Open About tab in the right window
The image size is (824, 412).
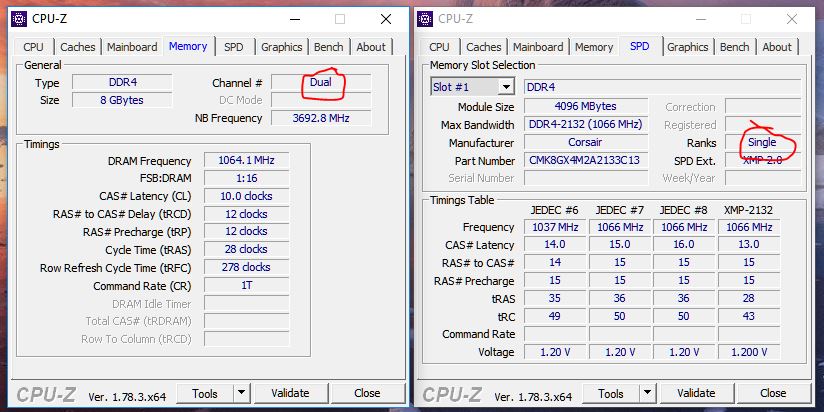[x=777, y=47]
